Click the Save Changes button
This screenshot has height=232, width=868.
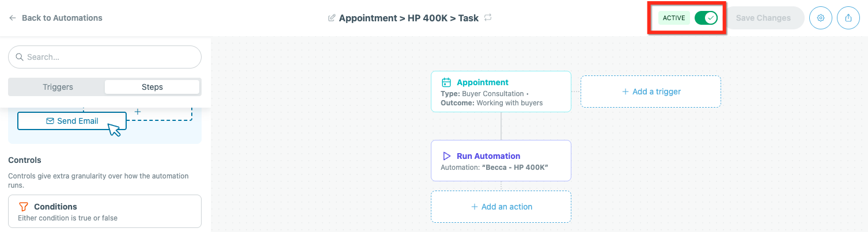763,18
